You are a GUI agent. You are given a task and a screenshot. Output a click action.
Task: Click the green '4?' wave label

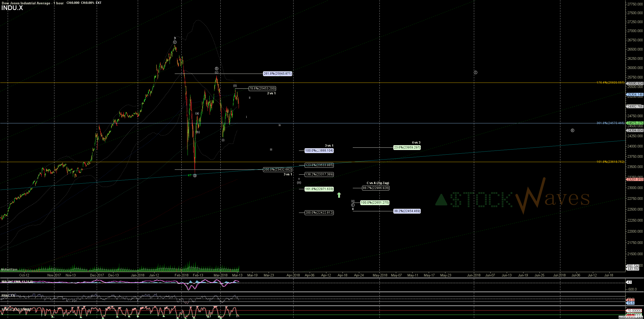tap(190, 175)
